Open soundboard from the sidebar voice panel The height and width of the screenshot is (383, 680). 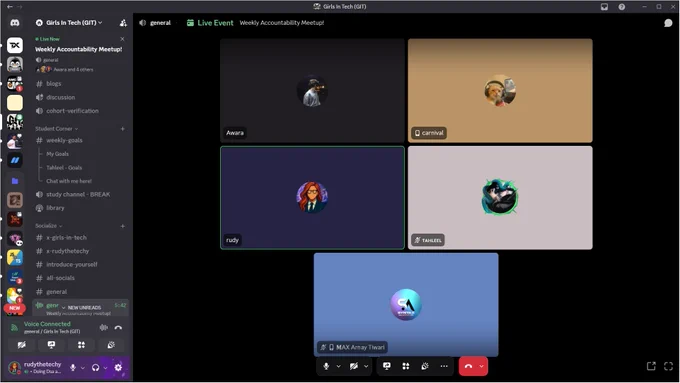(111, 345)
